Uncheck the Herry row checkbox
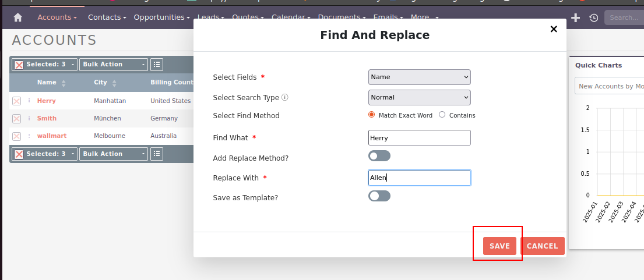644x280 pixels. [16, 101]
